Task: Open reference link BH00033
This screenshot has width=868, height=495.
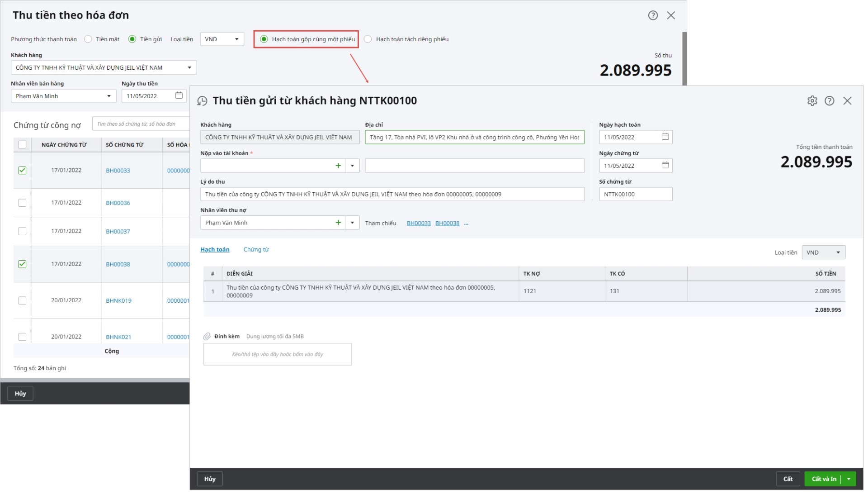Action: click(418, 223)
